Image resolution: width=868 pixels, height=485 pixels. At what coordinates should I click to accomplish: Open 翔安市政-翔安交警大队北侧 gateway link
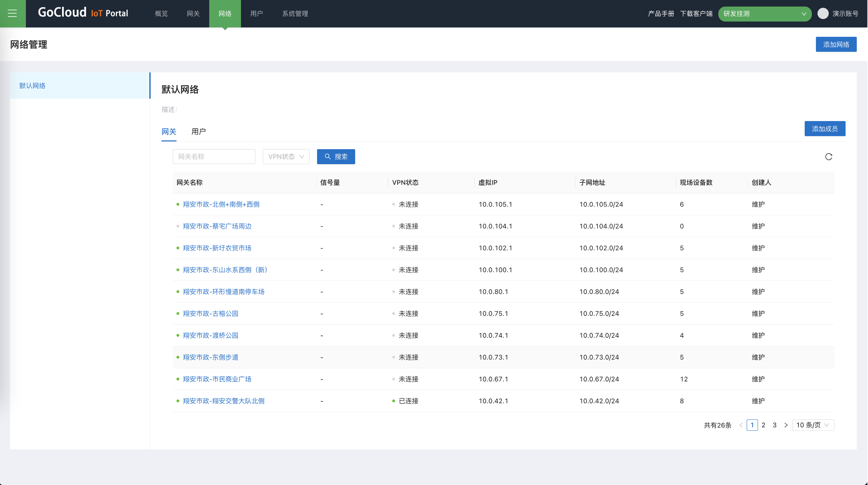click(x=224, y=401)
